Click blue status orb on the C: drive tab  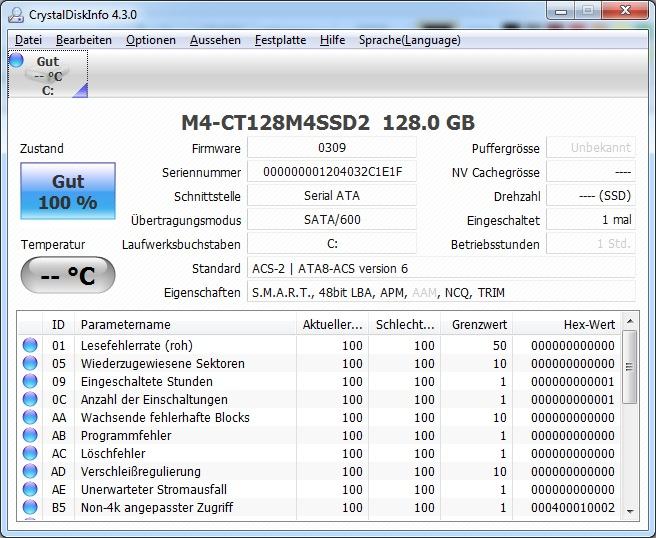pyautogui.click(x=16, y=60)
